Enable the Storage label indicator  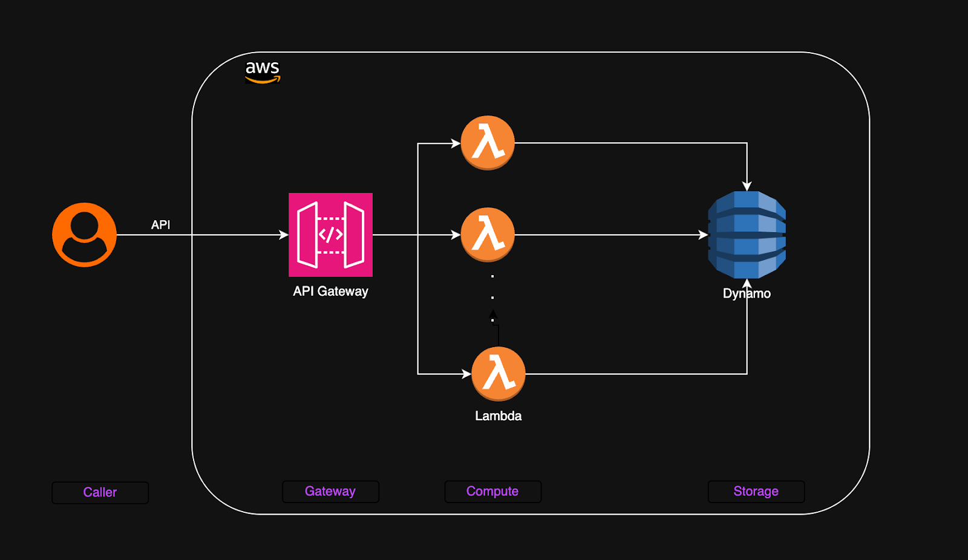coord(756,491)
